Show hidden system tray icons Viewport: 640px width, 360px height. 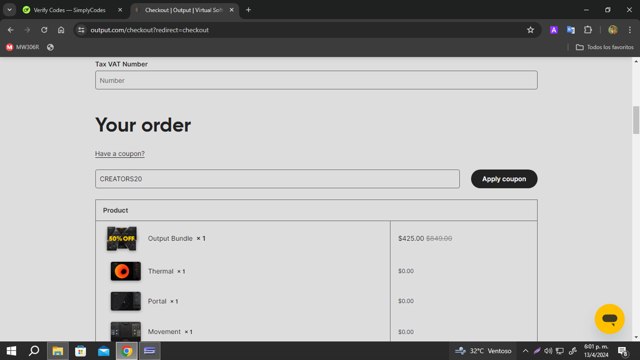[525, 351]
